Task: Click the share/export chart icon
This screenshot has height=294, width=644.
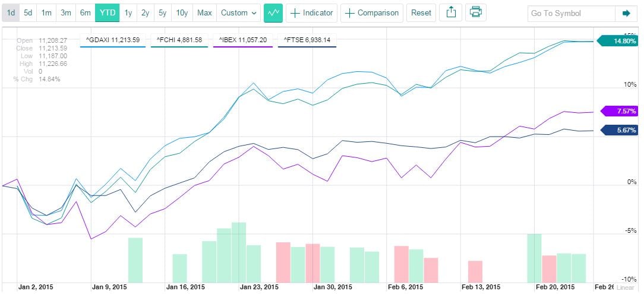Action: pyautogui.click(x=451, y=12)
